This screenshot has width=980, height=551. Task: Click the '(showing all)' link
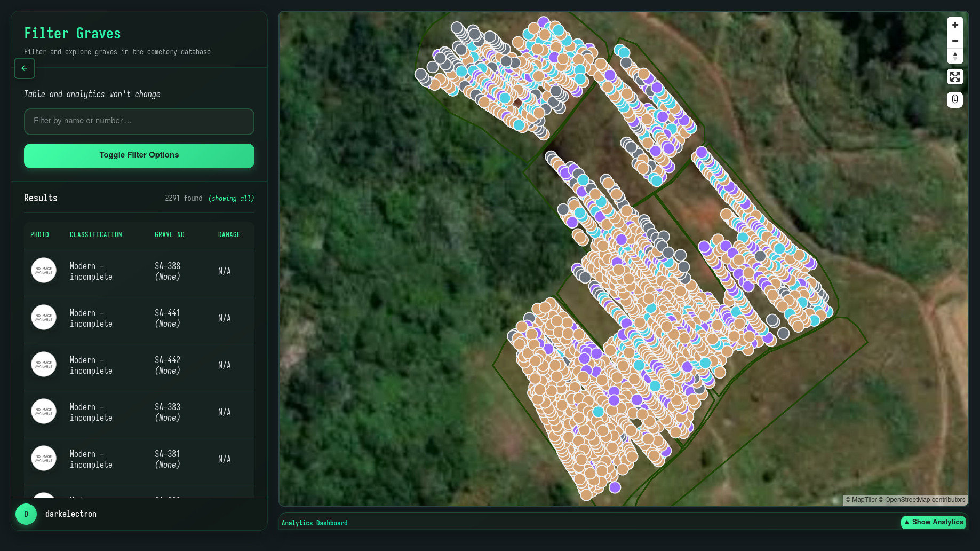pyautogui.click(x=231, y=198)
